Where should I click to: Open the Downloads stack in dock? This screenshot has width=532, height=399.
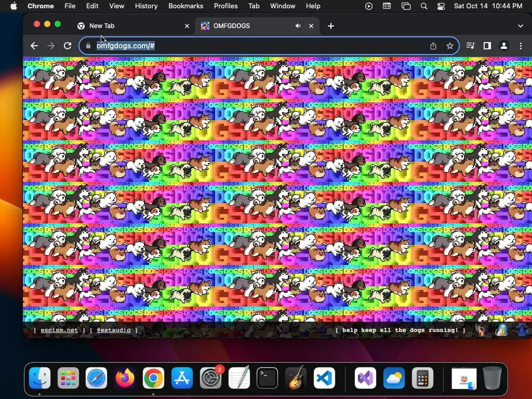[464, 379]
